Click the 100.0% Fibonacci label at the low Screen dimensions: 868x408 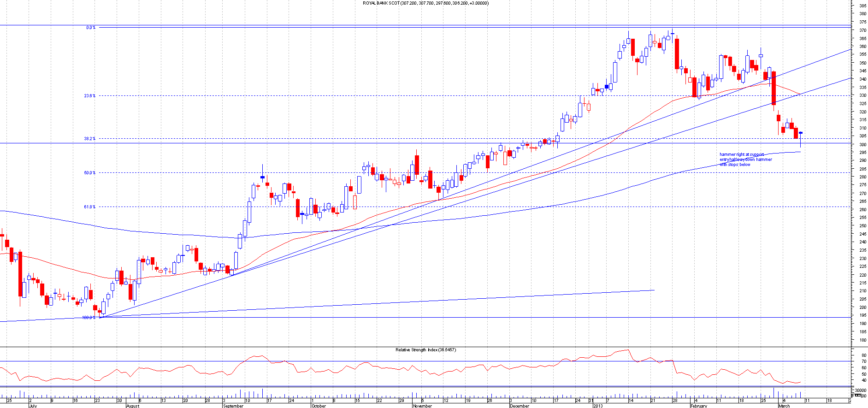[89, 318]
